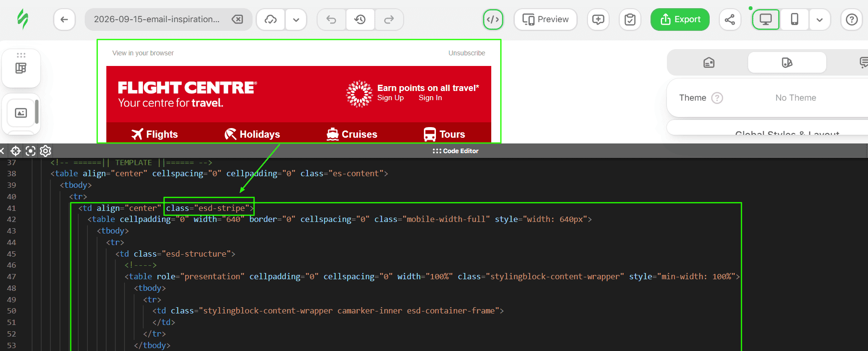Select the Tours menu item
The height and width of the screenshot is (351, 868).
pos(444,134)
